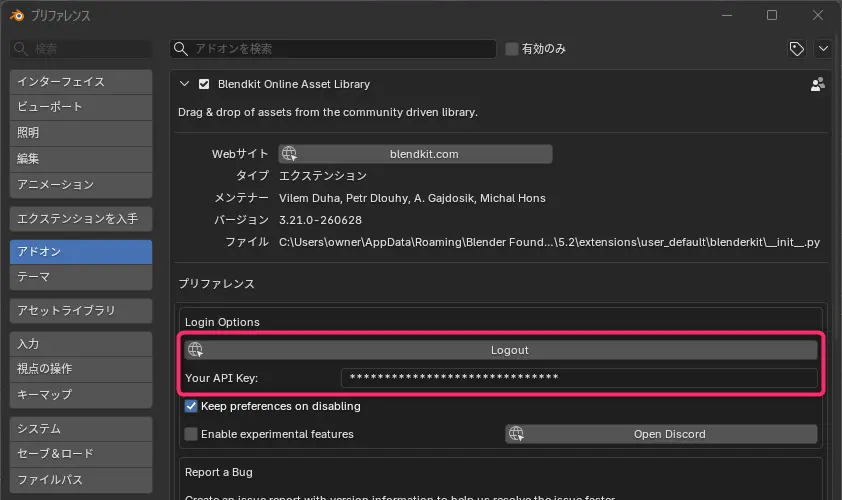
Task: Open the 視点の操作 tab
Action: point(81,369)
